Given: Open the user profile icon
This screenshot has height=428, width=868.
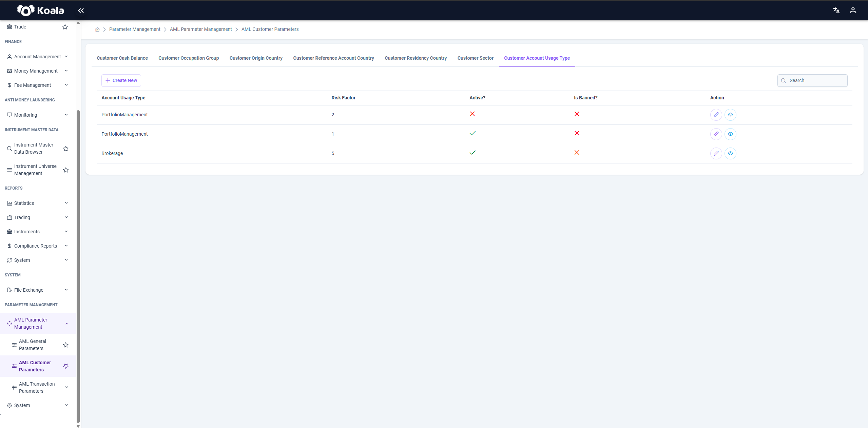Looking at the screenshot, I should 853,11.
